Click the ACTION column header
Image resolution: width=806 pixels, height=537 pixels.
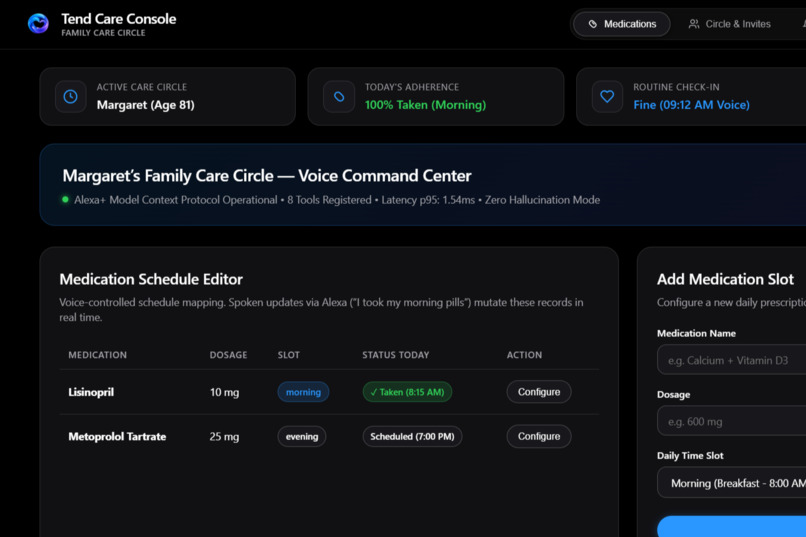click(524, 355)
